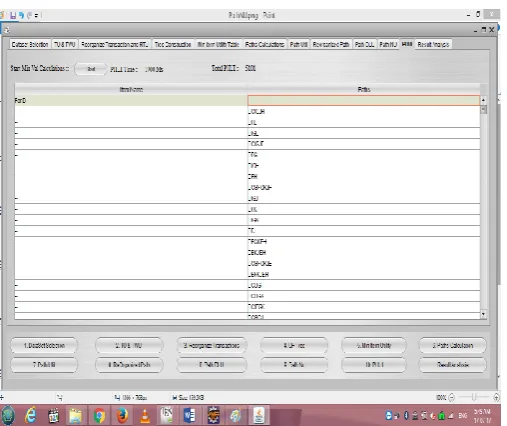Click the system clock in the taskbar
This screenshot has height=426, width=507.
[482, 416]
